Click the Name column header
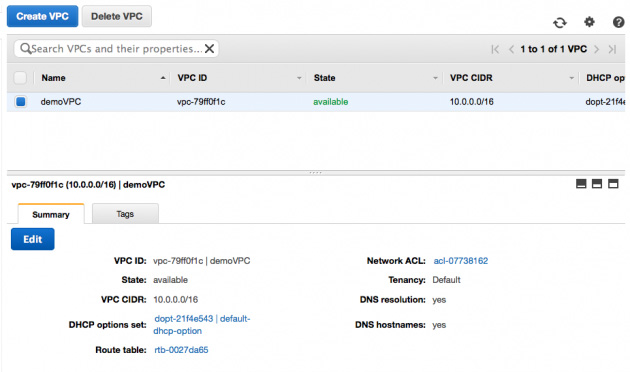This screenshot has height=372, width=630. coord(53,78)
